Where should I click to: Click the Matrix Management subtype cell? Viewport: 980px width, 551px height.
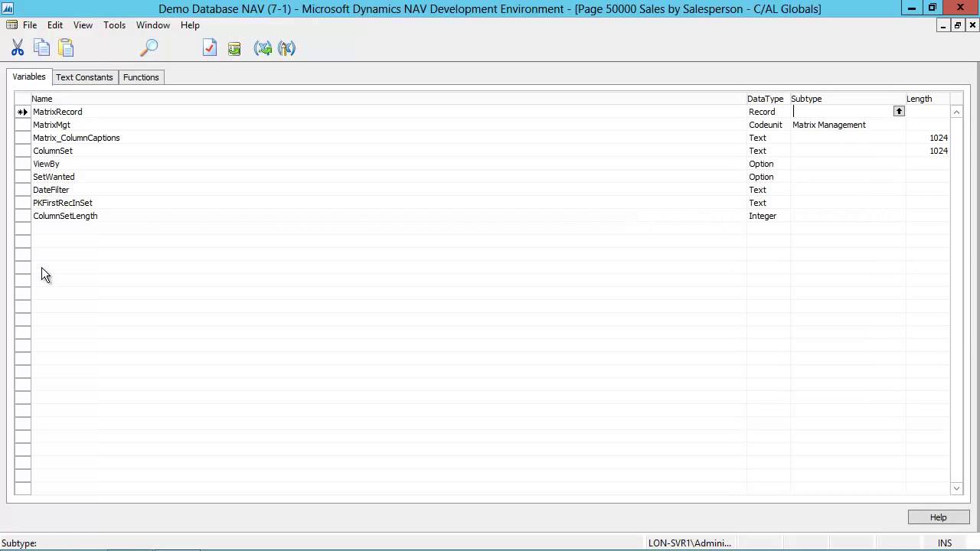[x=848, y=125]
